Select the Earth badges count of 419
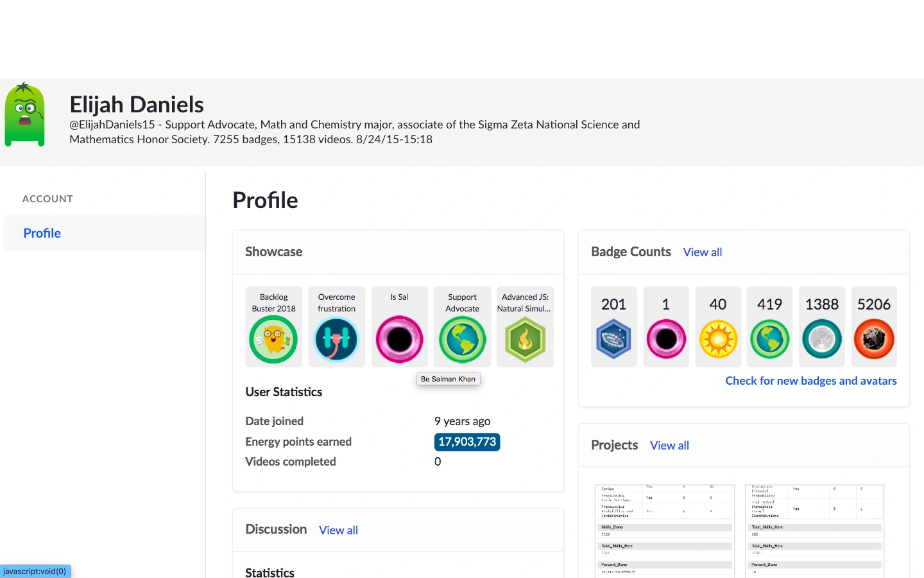The width and height of the screenshot is (924, 578). click(770, 327)
